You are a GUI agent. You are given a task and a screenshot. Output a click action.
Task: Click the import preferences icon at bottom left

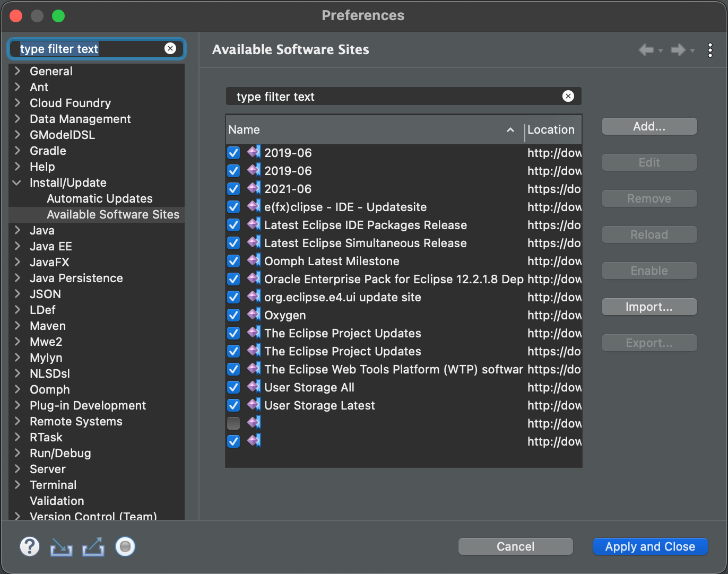(x=60, y=546)
